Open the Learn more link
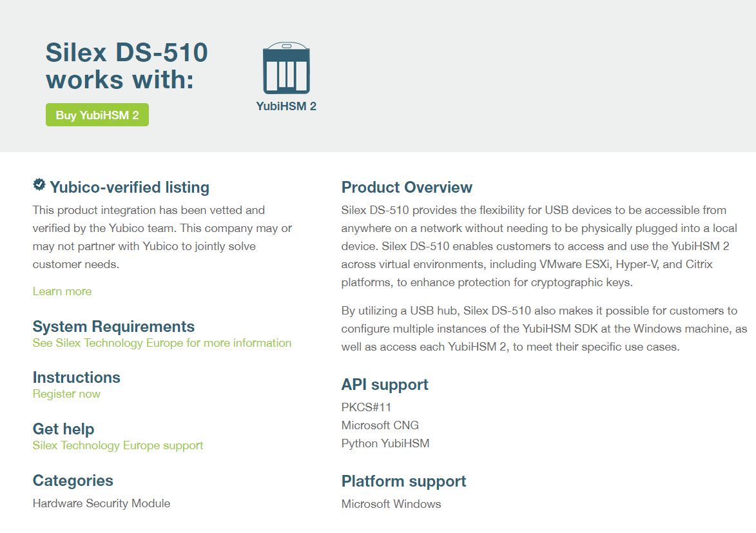756x533 pixels. (62, 291)
